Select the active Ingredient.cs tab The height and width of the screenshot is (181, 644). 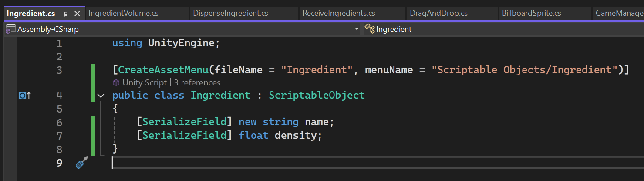coord(31,14)
